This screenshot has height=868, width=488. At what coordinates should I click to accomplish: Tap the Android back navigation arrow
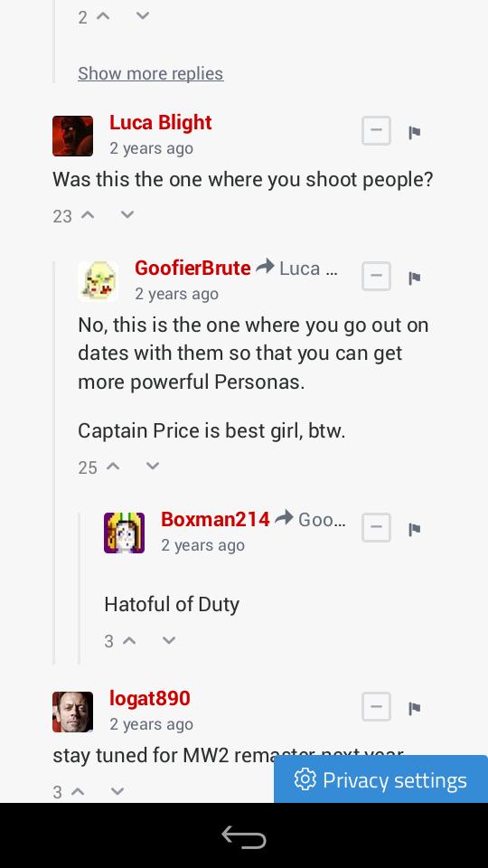click(x=244, y=836)
